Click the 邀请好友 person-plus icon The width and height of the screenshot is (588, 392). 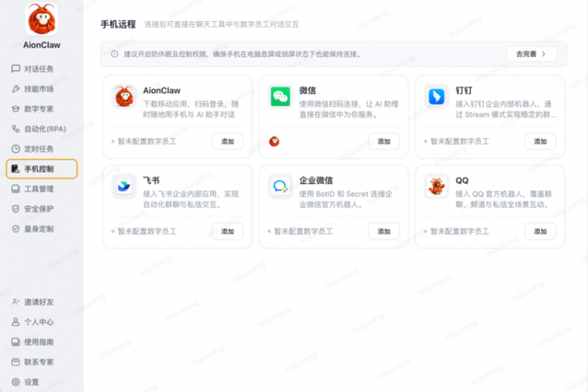15,301
